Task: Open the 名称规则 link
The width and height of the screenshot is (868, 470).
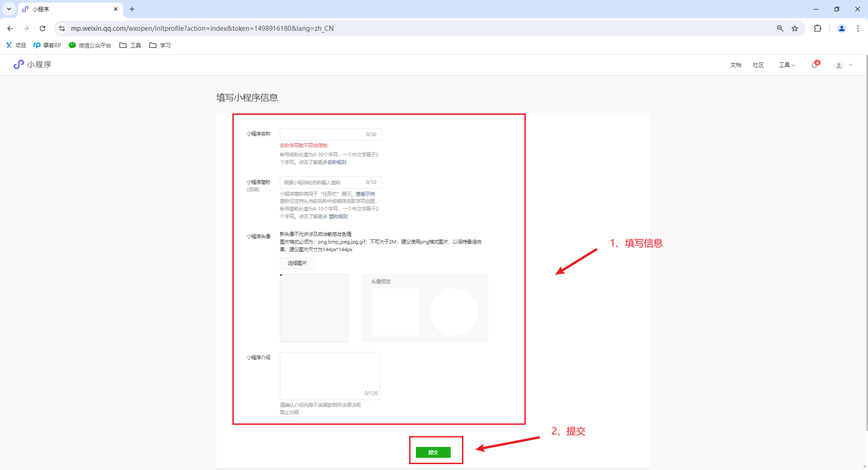Action: 337,162
